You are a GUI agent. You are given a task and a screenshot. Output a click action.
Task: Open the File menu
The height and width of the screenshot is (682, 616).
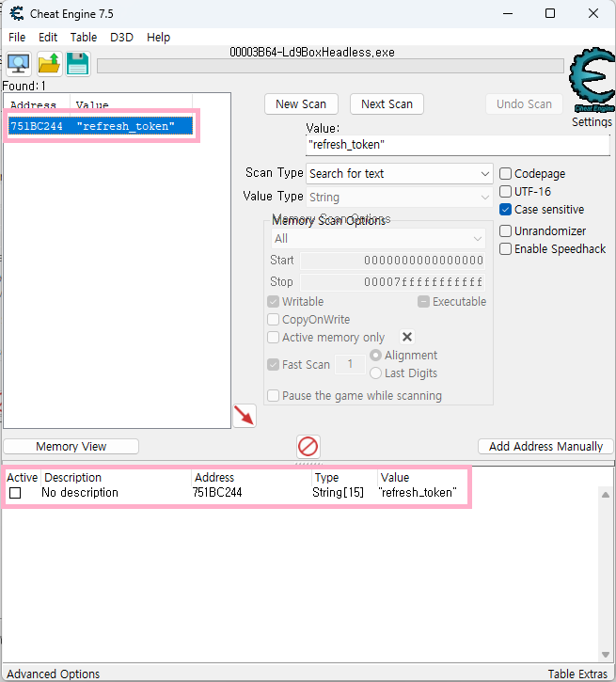(17, 38)
